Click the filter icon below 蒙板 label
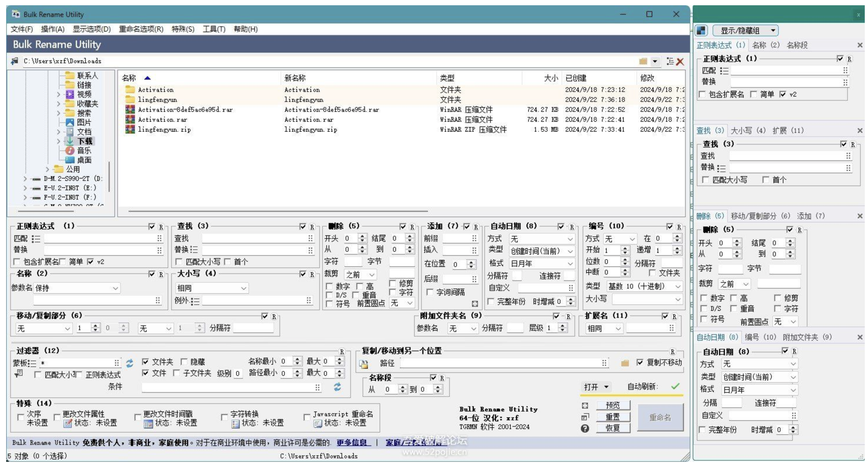The height and width of the screenshot is (463, 868). pyautogui.click(x=19, y=373)
